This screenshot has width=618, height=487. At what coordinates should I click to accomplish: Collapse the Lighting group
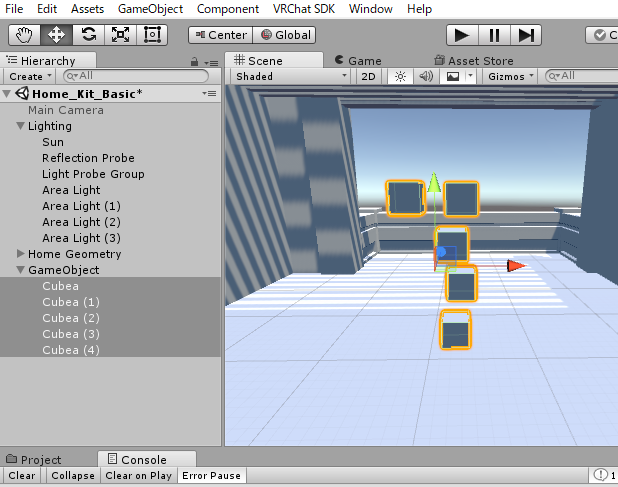pos(20,126)
